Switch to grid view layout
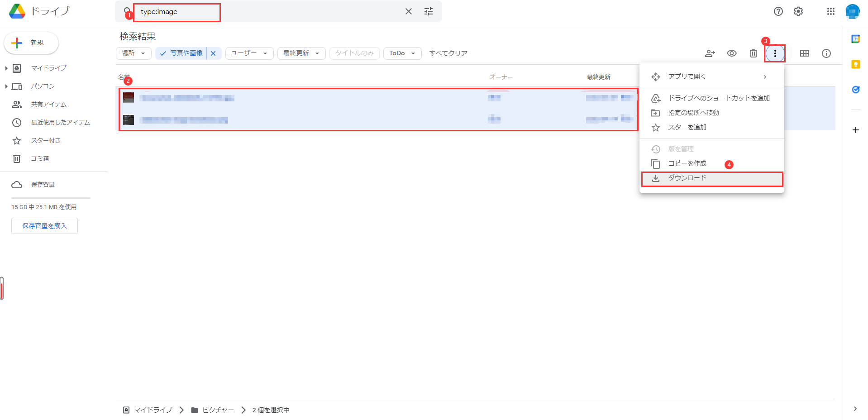 (805, 53)
